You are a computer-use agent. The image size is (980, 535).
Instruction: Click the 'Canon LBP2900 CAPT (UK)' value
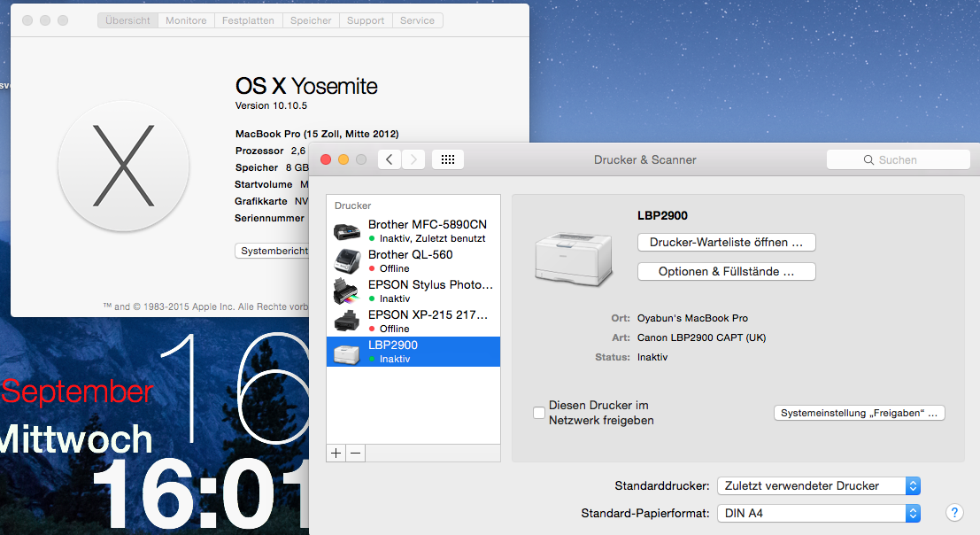pyautogui.click(x=701, y=337)
